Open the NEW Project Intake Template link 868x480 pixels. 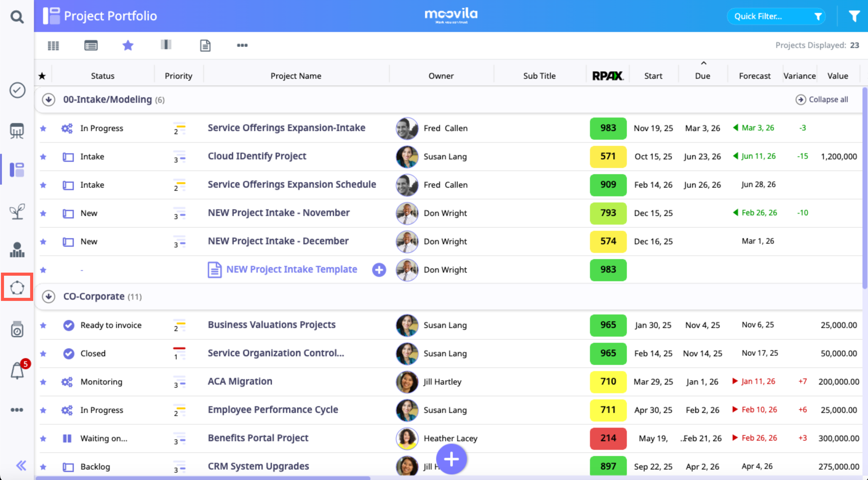pyautogui.click(x=291, y=269)
